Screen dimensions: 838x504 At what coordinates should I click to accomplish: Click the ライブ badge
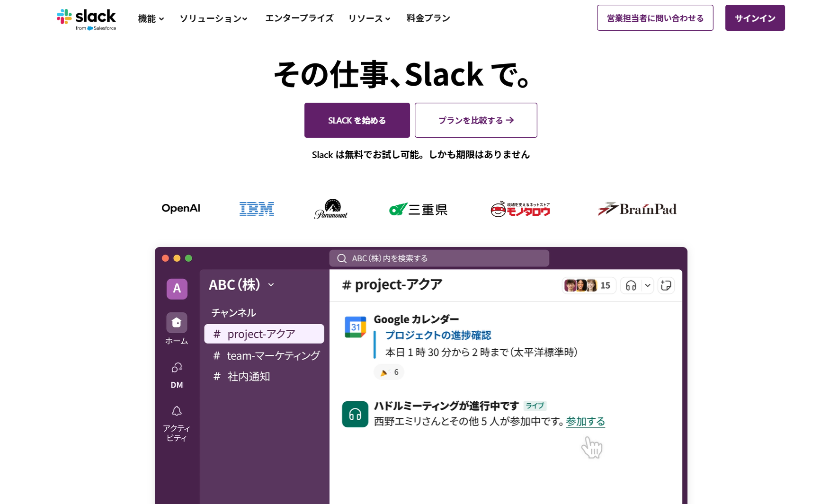(x=535, y=406)
